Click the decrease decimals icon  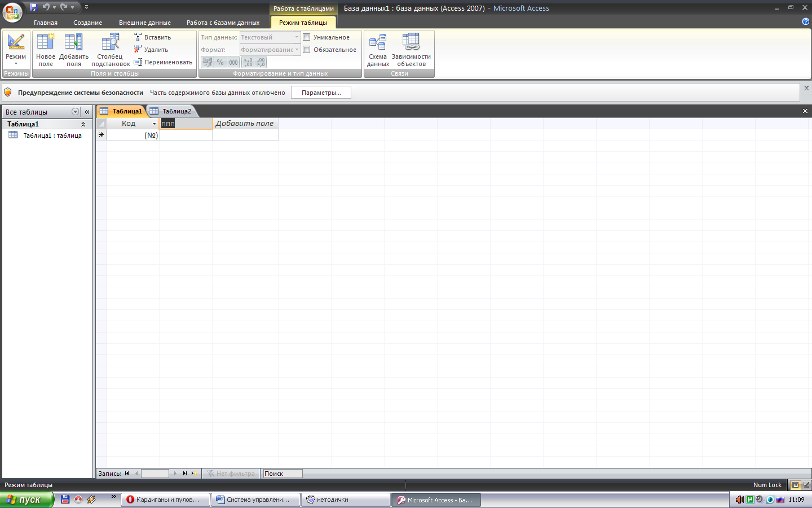click(x=261, y=62)
